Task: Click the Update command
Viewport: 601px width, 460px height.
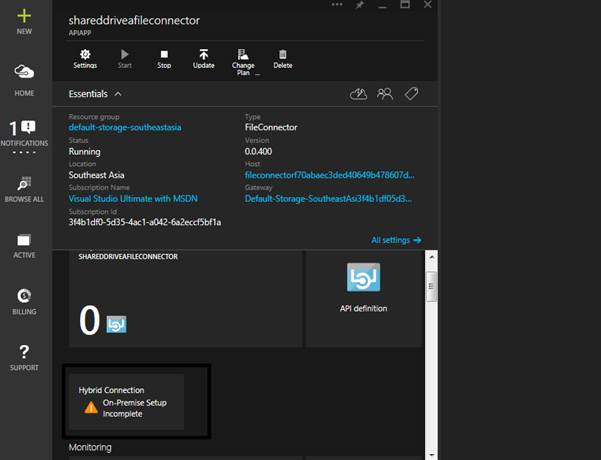Action: click(204, 59)
